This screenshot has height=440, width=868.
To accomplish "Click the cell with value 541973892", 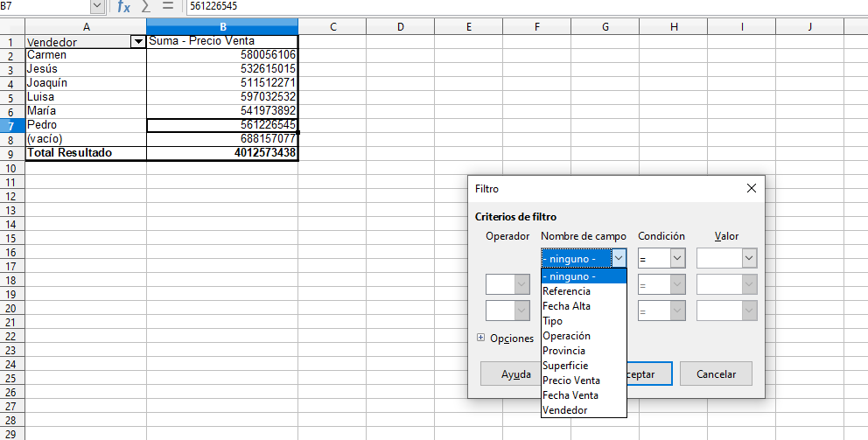I will point(222,111).
